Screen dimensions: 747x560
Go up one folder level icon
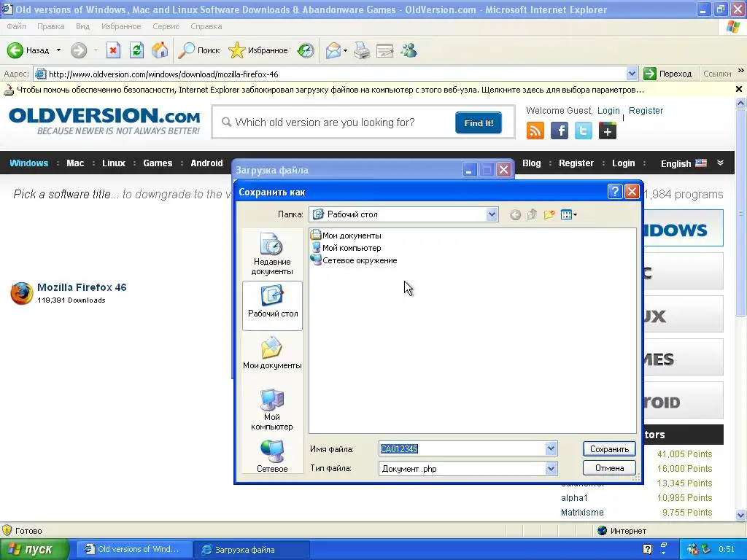(x=532, y=215)
